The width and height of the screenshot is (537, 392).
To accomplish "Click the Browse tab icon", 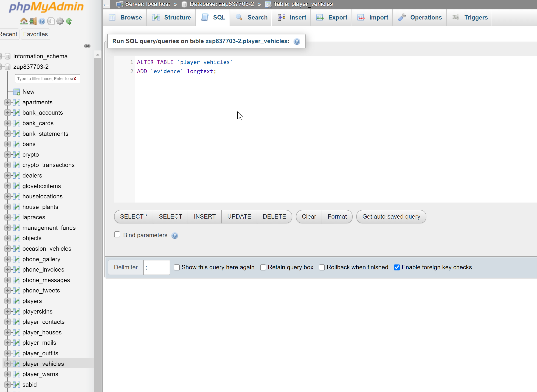I will pos(112,17).
